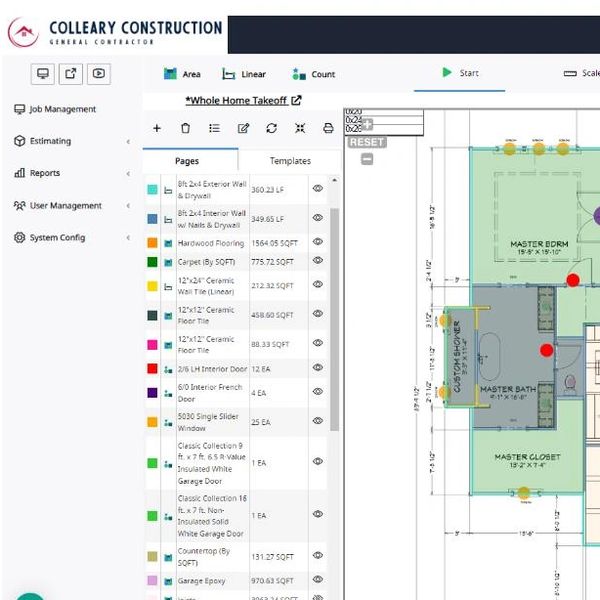Click the red door marker in Master Bdrm
The image size is (600, 600).
tap(573, 280)
